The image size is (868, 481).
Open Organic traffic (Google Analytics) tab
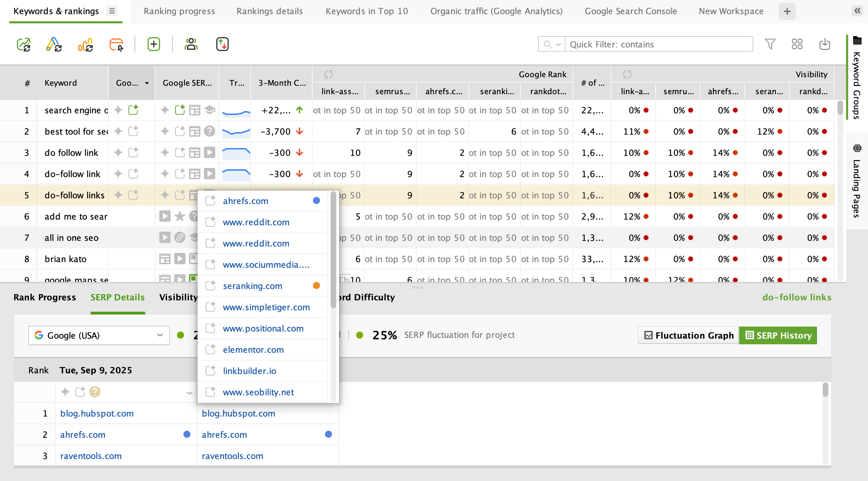click(x=496, y=11)
